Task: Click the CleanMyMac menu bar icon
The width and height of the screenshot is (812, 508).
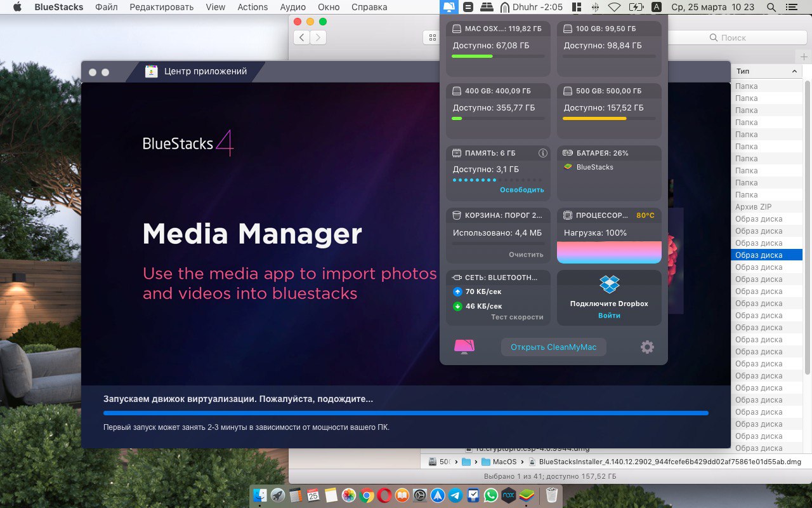Action: pos(449,7)
